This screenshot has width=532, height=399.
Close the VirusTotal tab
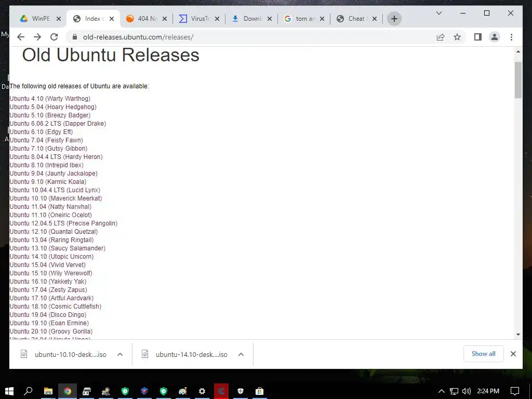(217, 19)
